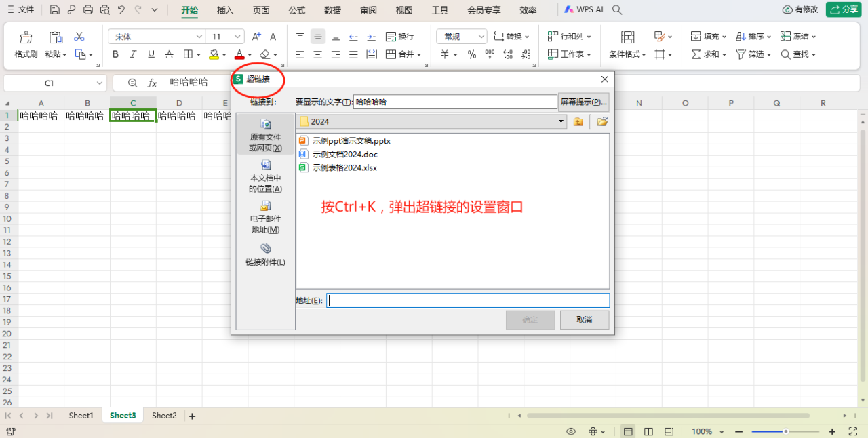Open the Insert (插入) ribbon tab
The height and width of the screenshot is (438, 868).
coord(225,10)
